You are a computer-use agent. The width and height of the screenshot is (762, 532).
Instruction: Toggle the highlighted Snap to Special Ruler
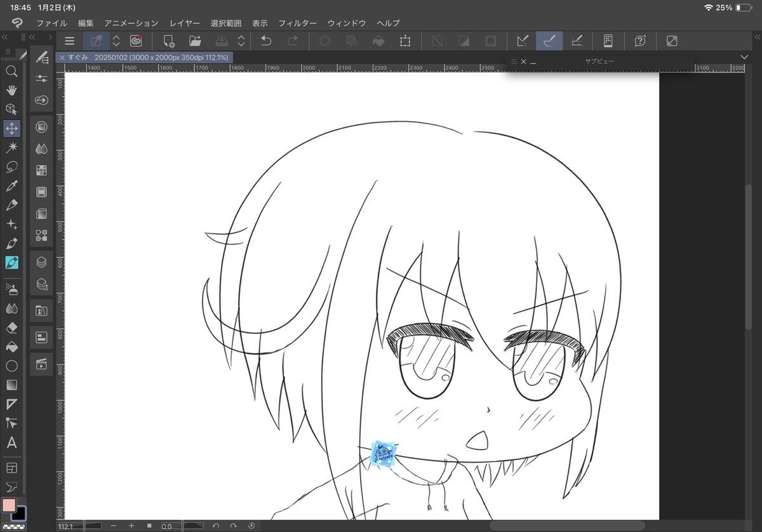pos(550,41)
